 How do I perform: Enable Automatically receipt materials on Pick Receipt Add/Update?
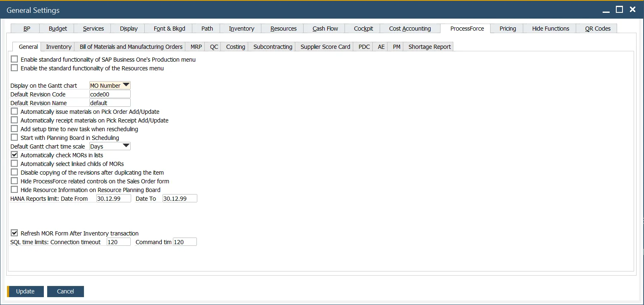[14, 120]
